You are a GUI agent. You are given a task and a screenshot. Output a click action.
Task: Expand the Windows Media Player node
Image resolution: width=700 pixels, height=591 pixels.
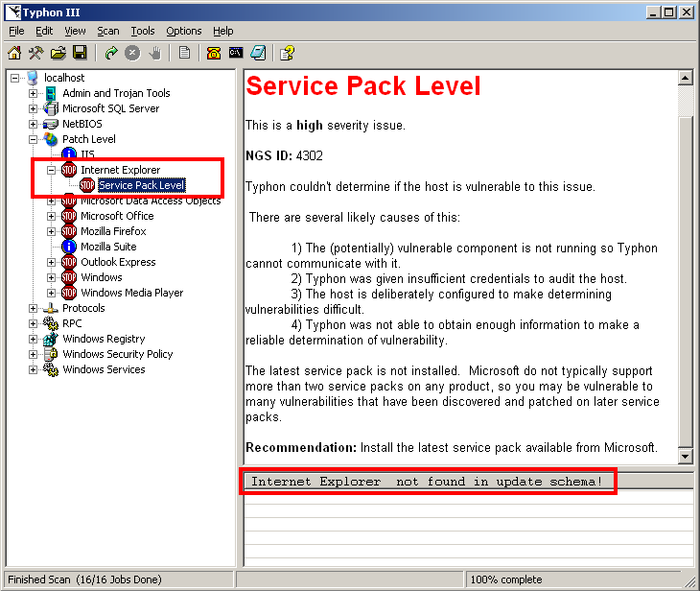[x=52, y=293]
